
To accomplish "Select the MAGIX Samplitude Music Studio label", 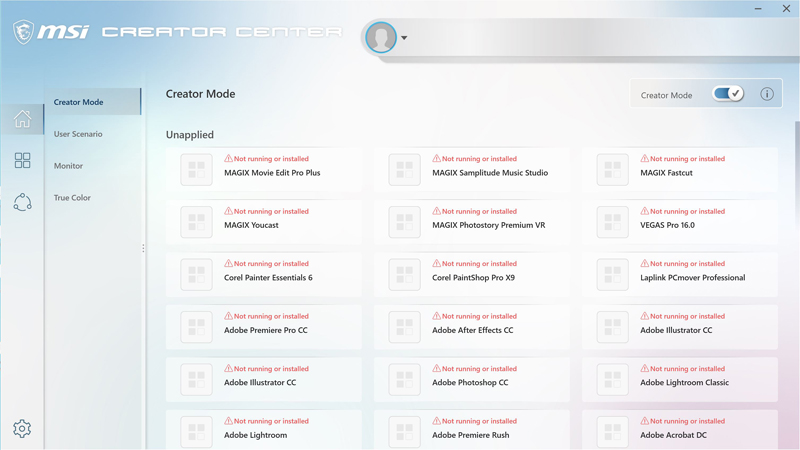I will point(490,173).
